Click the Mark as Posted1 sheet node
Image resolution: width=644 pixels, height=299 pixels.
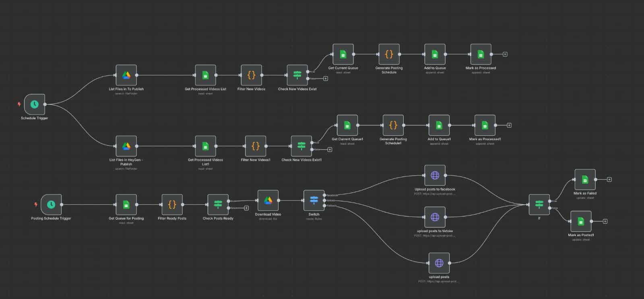click(581, 221)
